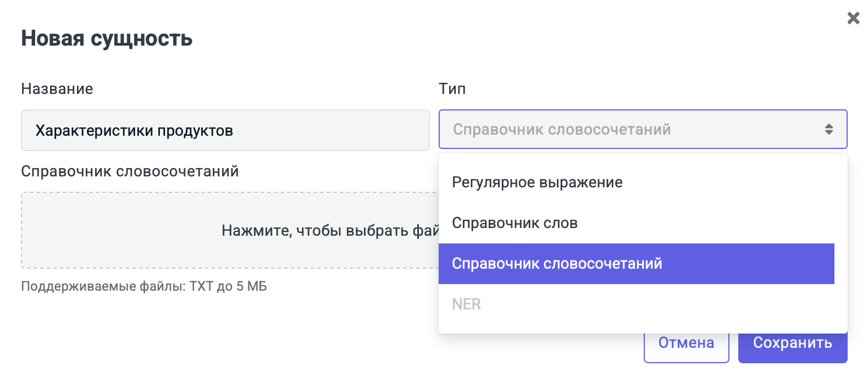
Task: Click the Характеристики продуктов text in name field
Action: pyautogui.click(x=134, y=131)
